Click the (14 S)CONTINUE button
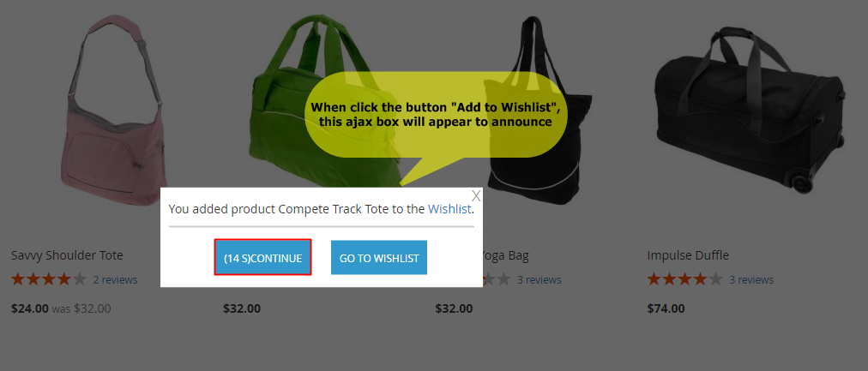This screenshot has width=868, height=371. 263,257
